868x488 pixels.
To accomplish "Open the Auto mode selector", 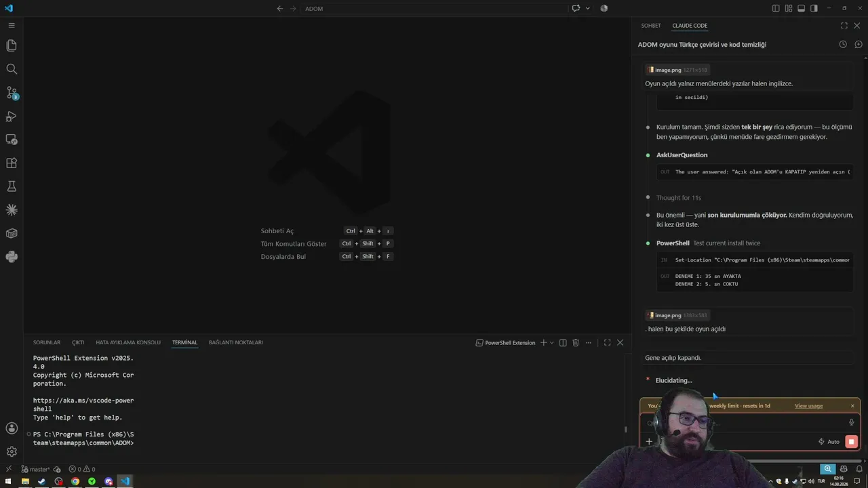I will [829, 442].
